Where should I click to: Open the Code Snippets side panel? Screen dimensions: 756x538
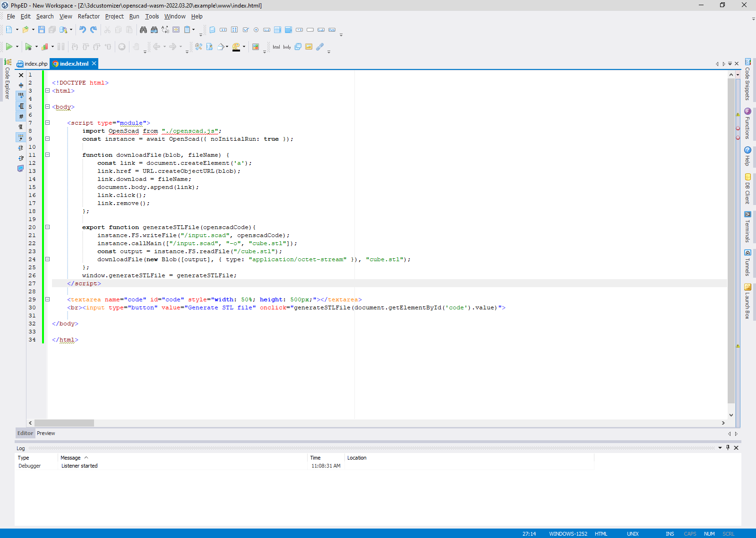(x=747, y=79)
